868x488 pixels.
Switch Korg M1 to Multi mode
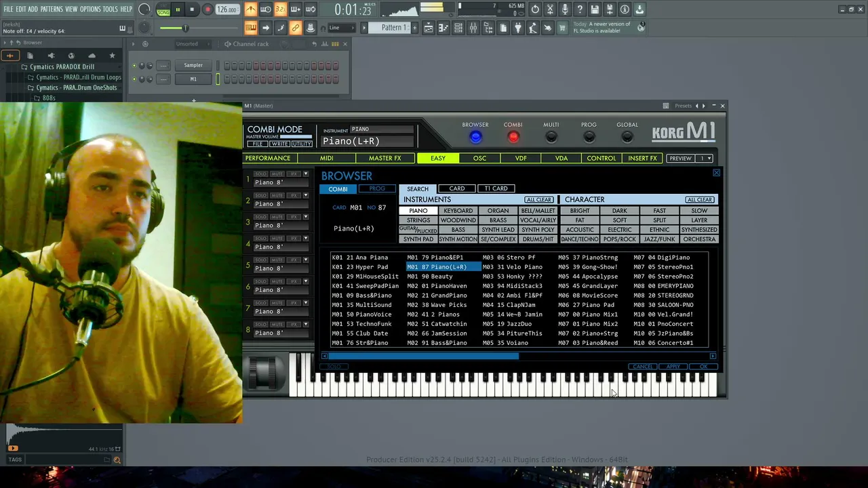(x=551, y=137)
